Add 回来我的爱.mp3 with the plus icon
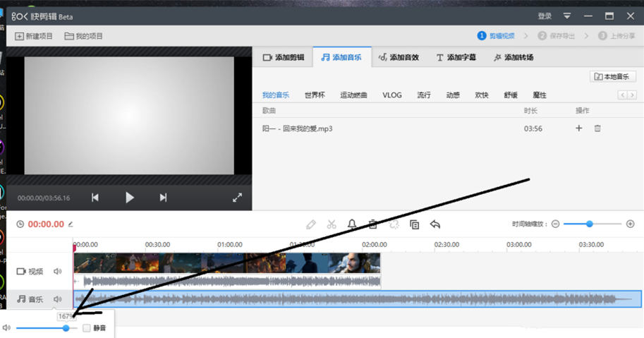Screen dimensions: 644x338 pyautogui.click(x=579, y=128)
